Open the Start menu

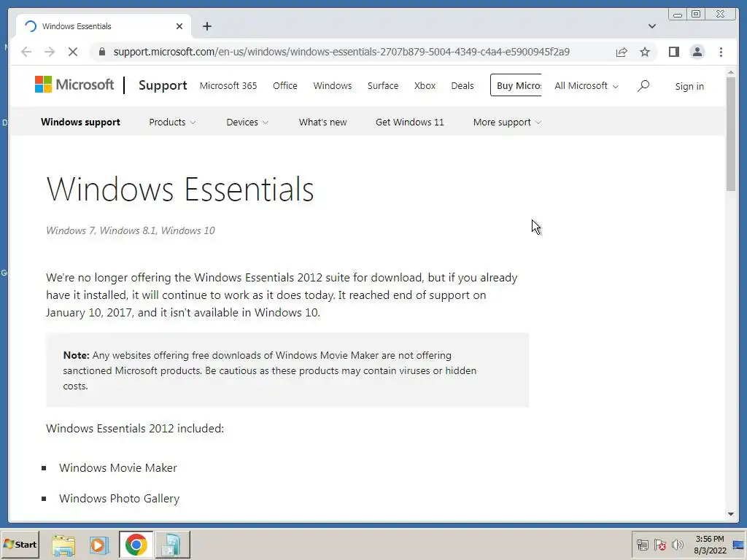coord(20,544)
